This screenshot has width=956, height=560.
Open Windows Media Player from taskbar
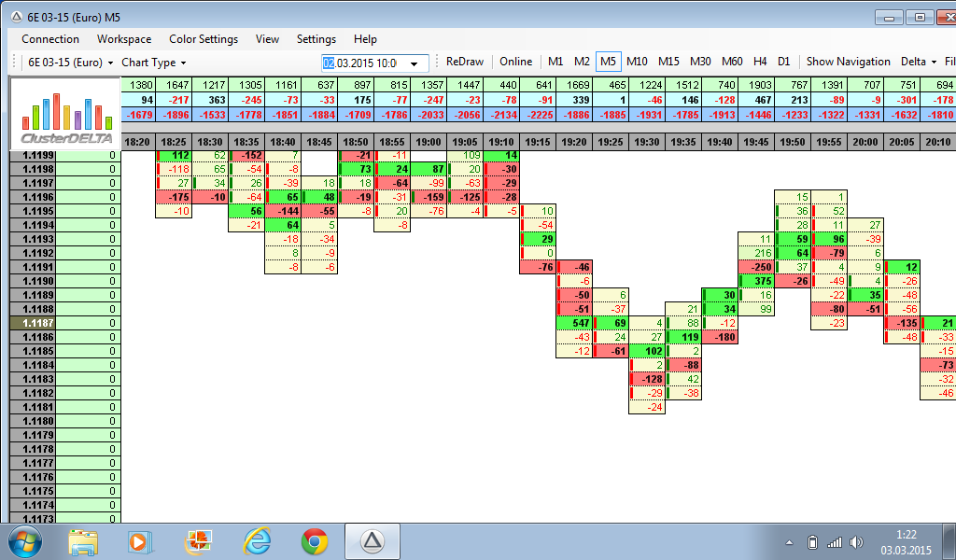[140, 541]
